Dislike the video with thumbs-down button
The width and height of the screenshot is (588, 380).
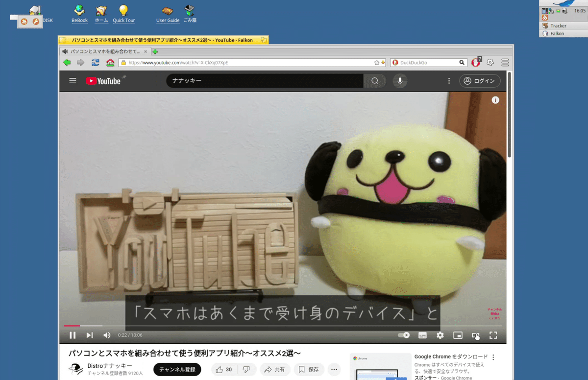pyautogui.click(x=246, y=369)
